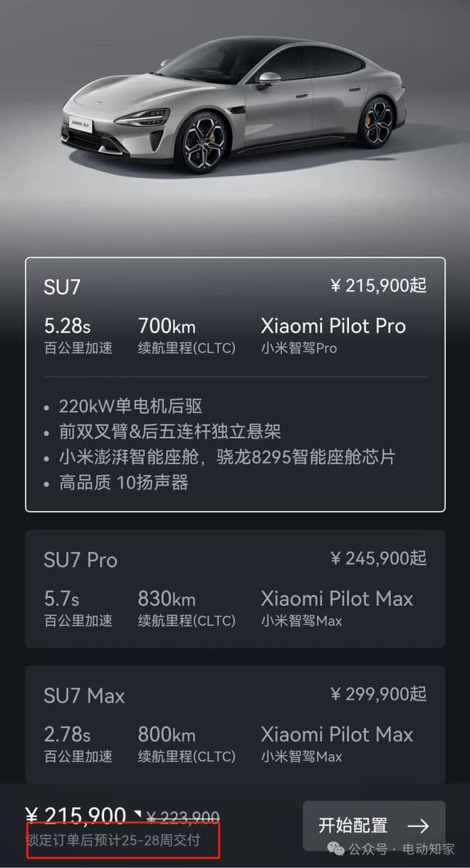Select the SU7 Pro model card
470x868 pixels.
(235, 588)
